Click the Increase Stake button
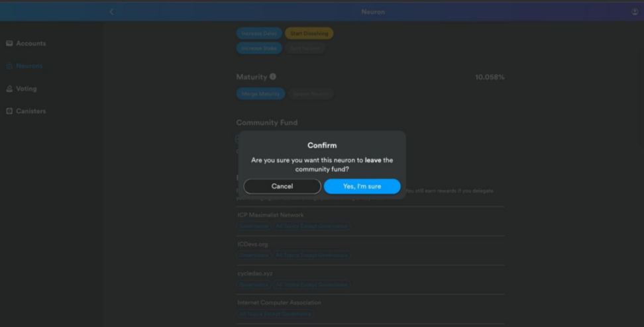This screenshot has height=327, width=644. [259, 48]
